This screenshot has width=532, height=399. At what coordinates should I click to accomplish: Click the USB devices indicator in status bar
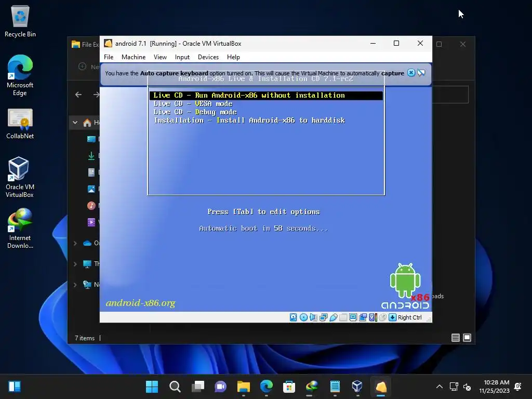[x=333, y=317]
